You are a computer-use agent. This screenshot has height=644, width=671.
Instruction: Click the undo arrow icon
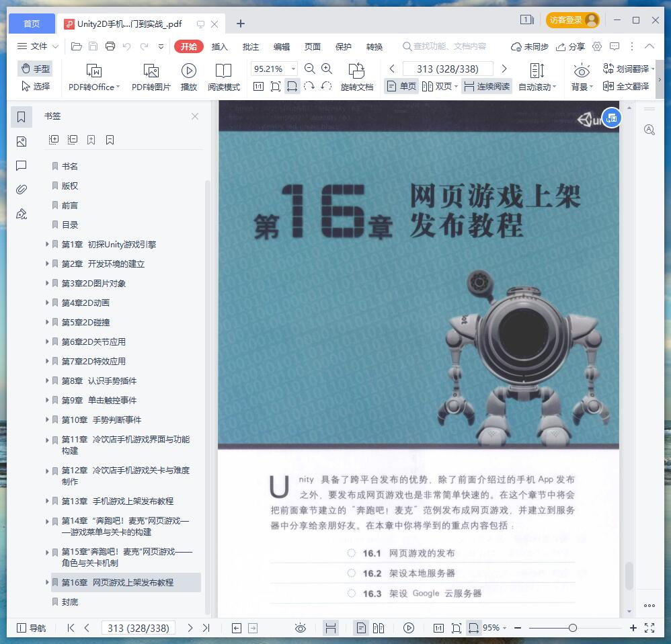[126, 46]
